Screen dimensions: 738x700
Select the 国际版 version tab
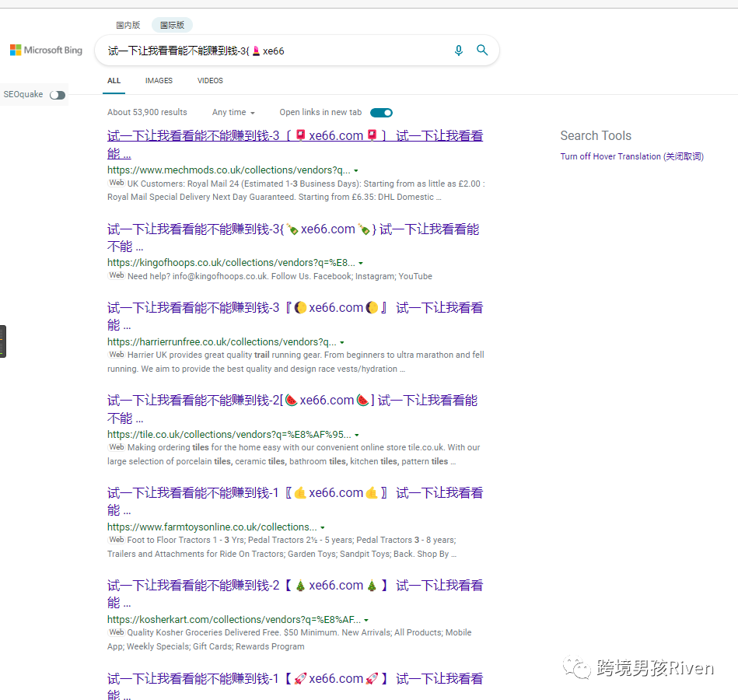pyautogui.click(x=172, y=25)
